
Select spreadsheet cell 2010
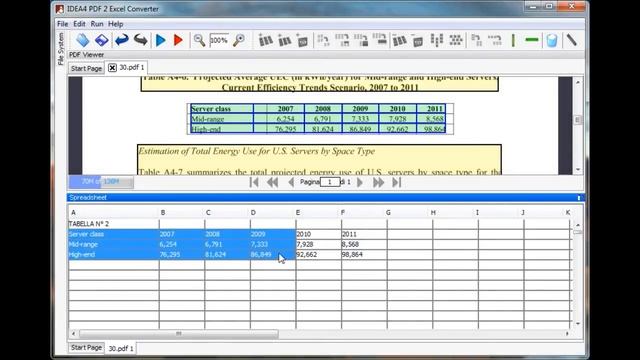(318, 234)
